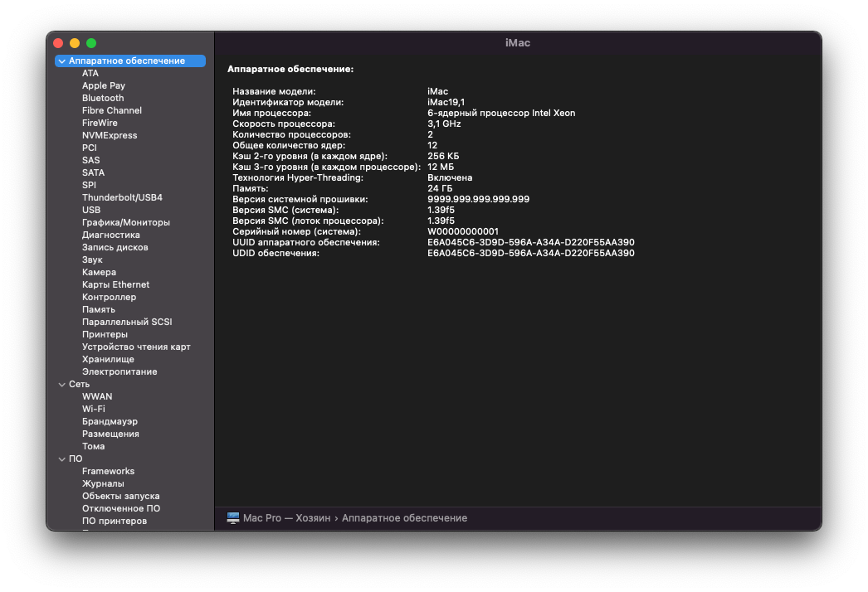Open Устройство чтения карт entry
The height and width of the screenshot is (592, 868).
pos(136,347)
